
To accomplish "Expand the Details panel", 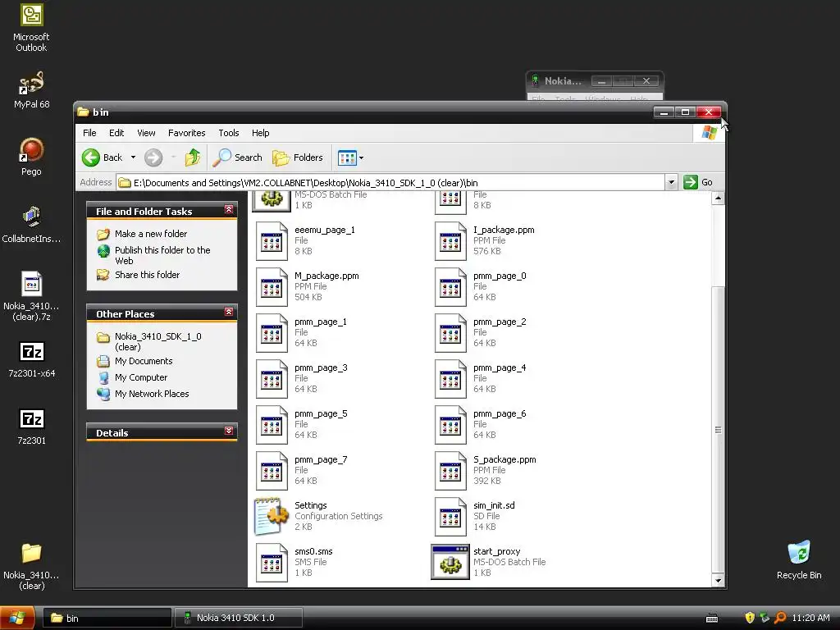I will (229, 431).
